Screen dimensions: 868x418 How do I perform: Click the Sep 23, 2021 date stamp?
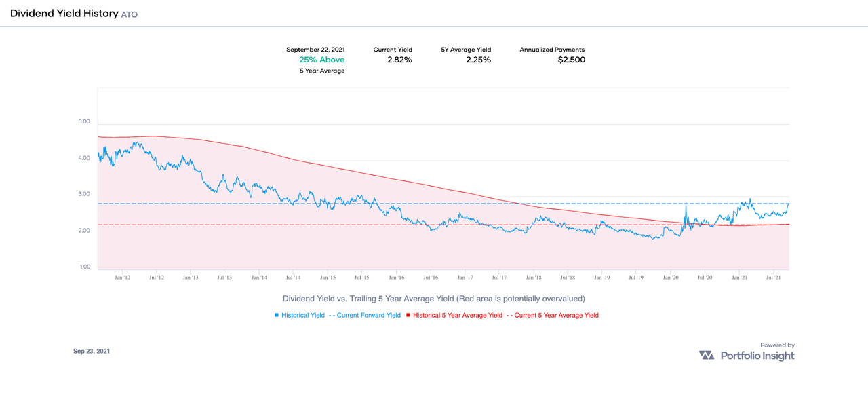click(x=92, y=351)
